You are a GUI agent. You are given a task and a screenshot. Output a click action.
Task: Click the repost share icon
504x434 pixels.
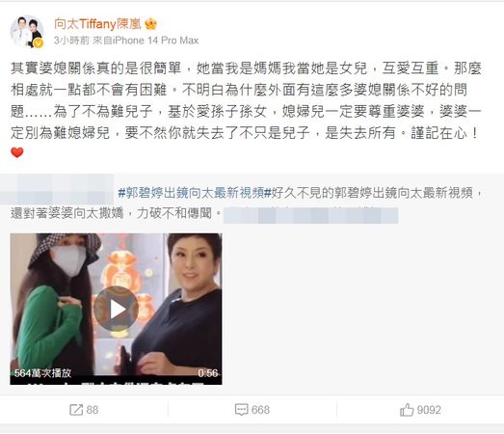76,410
